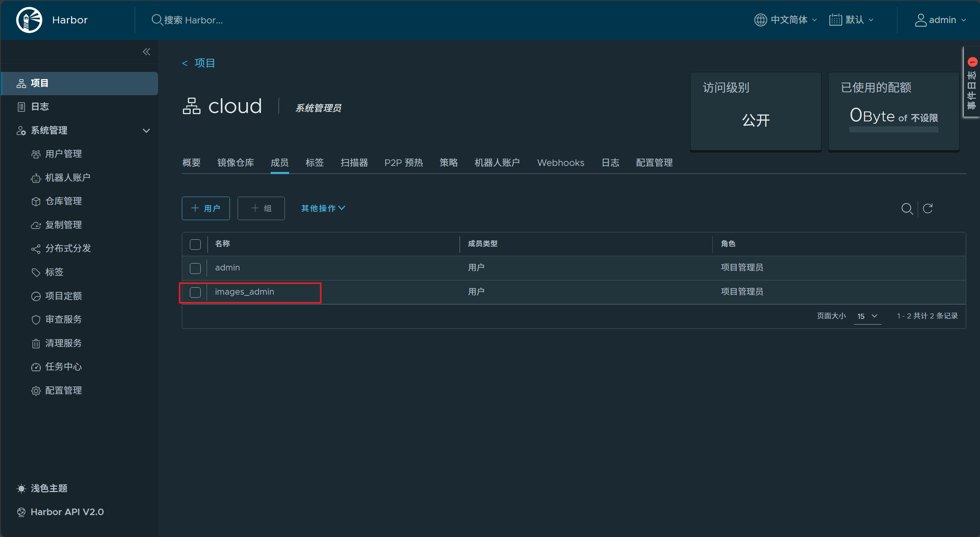
Task: Open Harbor API V2.0 link
Action: (67, 512)
